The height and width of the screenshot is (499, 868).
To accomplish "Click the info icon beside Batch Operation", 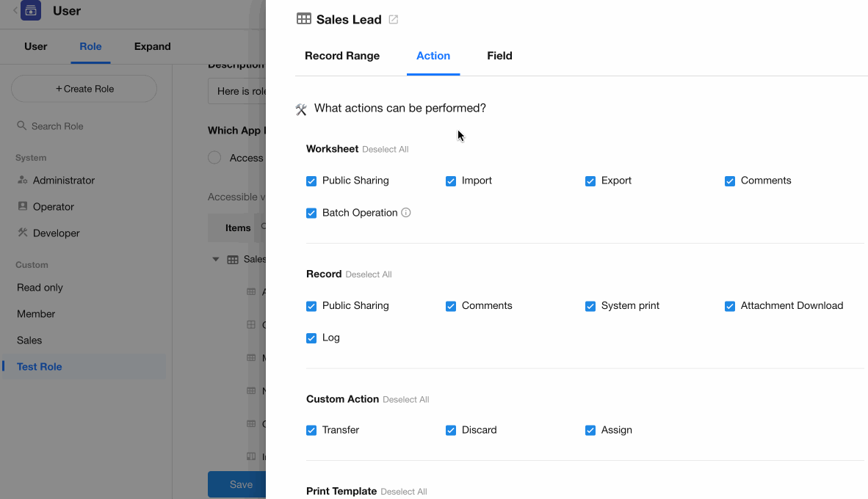I will [406, 213].
